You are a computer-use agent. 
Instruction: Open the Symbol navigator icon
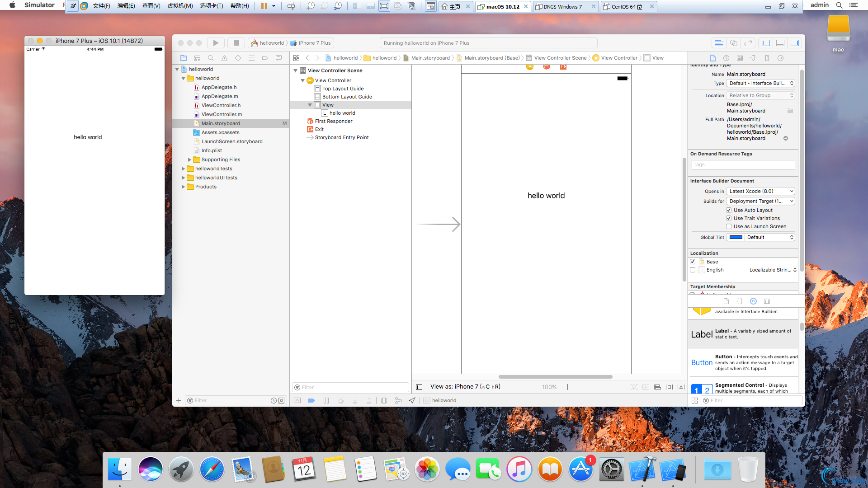pos(197,58)
